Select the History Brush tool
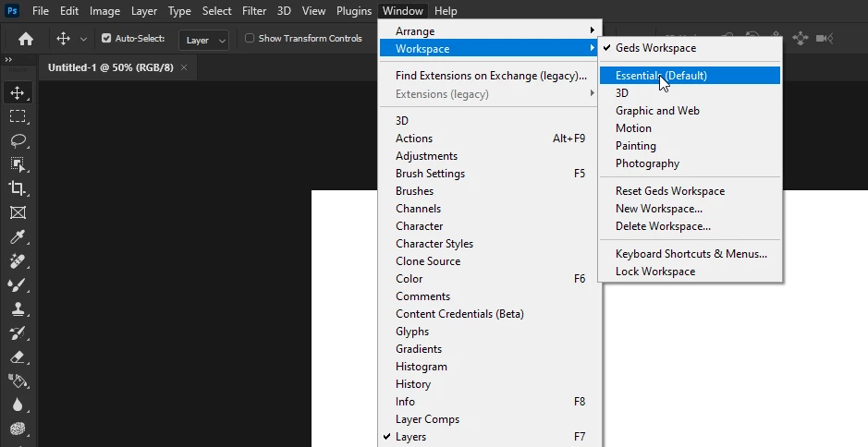 (x=18, y=333)
